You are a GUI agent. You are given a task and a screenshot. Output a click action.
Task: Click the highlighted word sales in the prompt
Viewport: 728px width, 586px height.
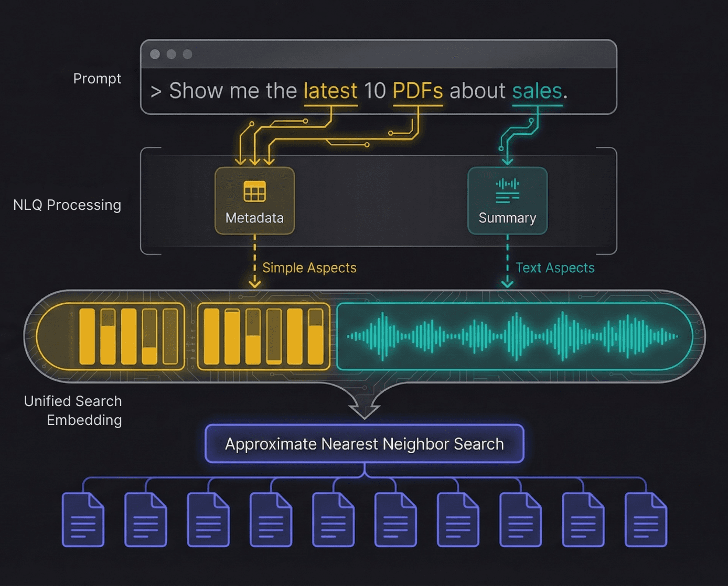pos(536,90)
